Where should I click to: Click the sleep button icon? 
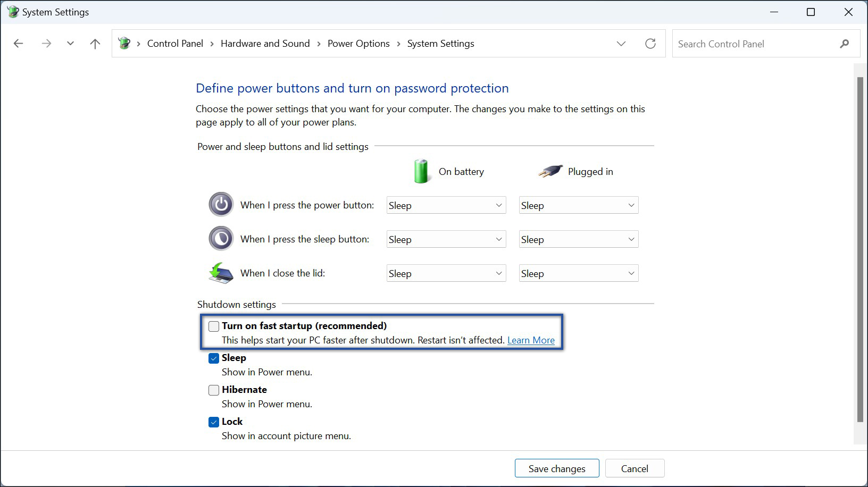[221, 238]
